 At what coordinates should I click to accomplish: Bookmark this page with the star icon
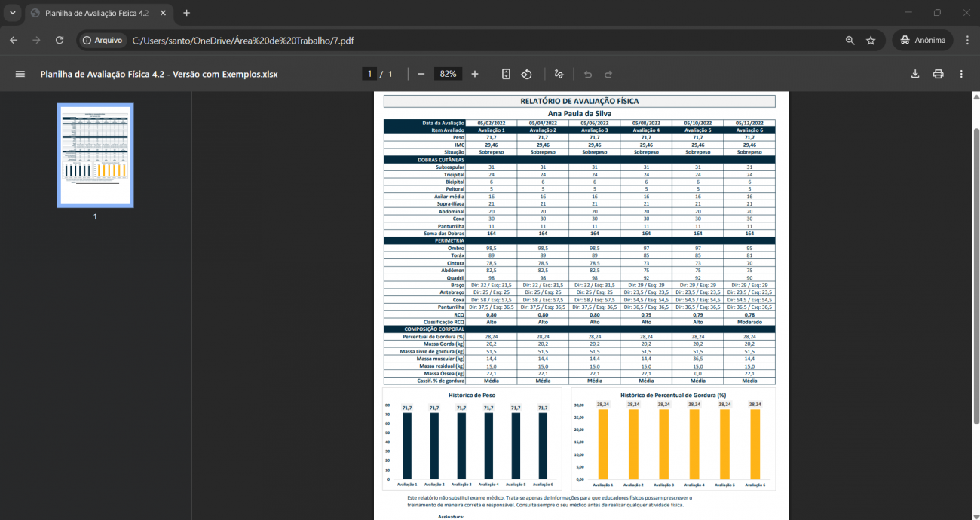[871, 41]
